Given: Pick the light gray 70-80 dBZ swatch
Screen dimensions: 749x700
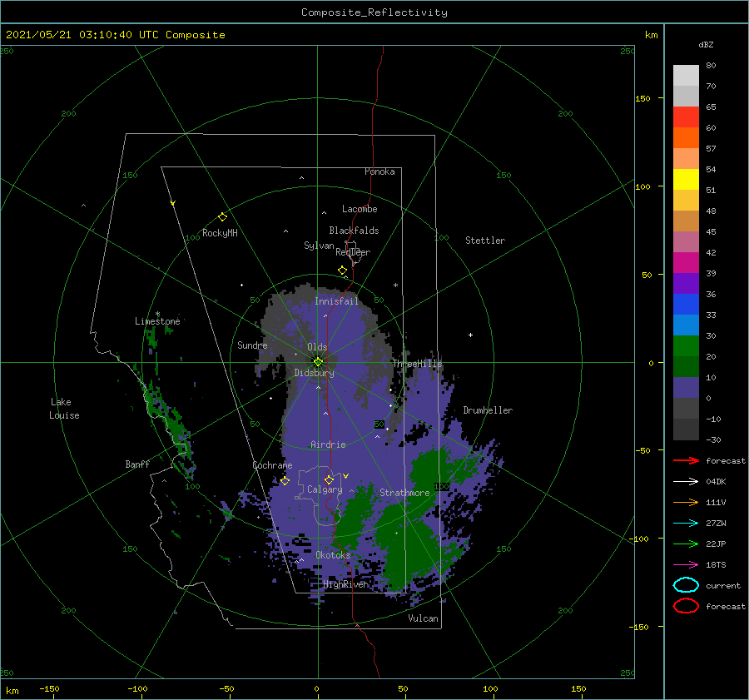Looking at the screenshot, I should point(686,76).
